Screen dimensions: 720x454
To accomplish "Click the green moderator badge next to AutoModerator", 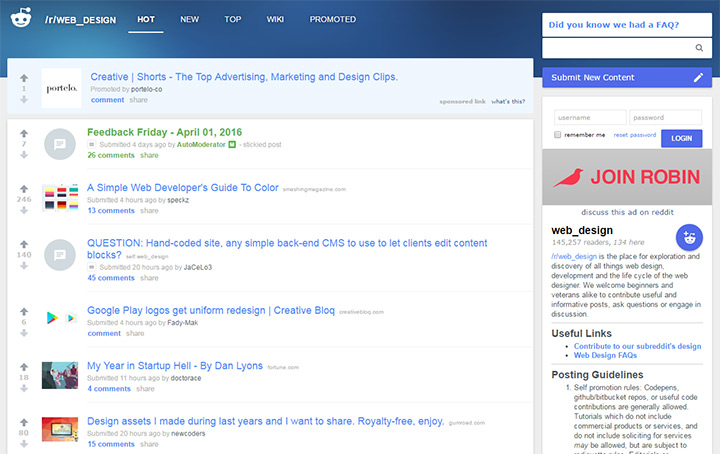I will 232,145.
